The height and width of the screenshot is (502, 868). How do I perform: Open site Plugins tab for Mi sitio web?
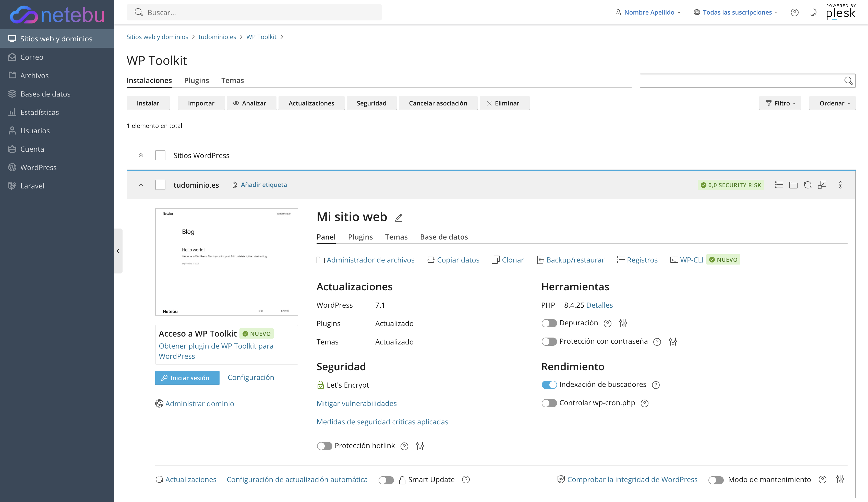point(360,237)
